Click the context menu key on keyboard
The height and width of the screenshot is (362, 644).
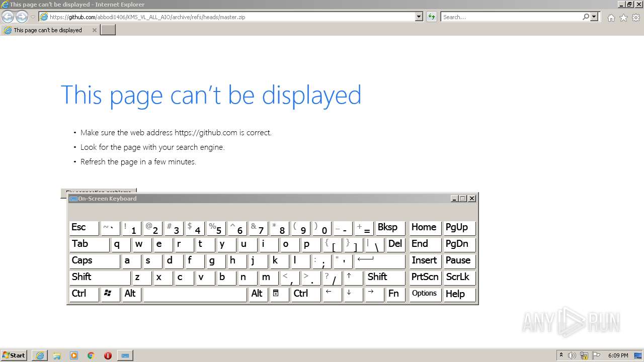(x=278, y=294)
